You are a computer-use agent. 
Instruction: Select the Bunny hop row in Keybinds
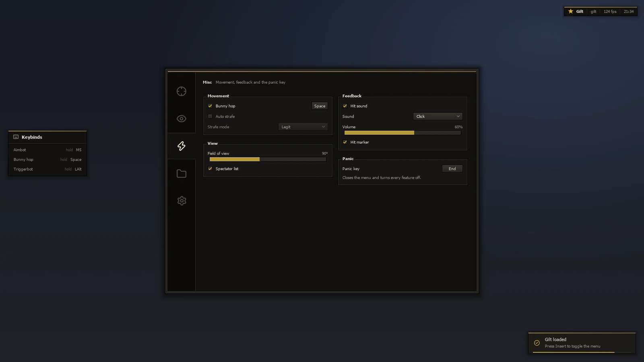pos(47,159)
